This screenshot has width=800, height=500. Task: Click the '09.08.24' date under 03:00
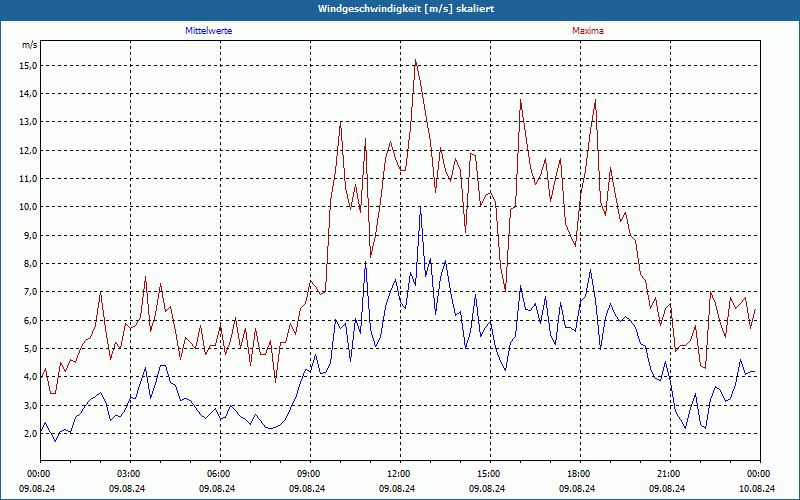pyautogui.click(x=127, y=488)
